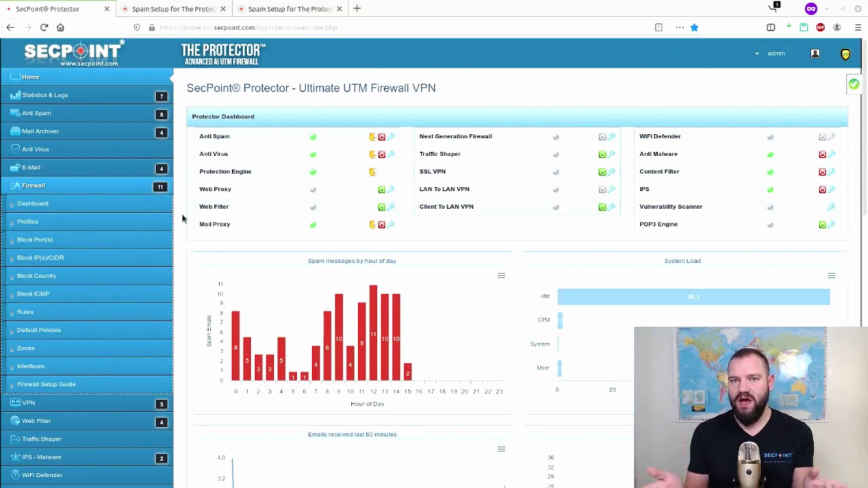Viewport: 868px width, 488px height.
Task: Click the yellow shield icon in header
Action: [846, 54]
